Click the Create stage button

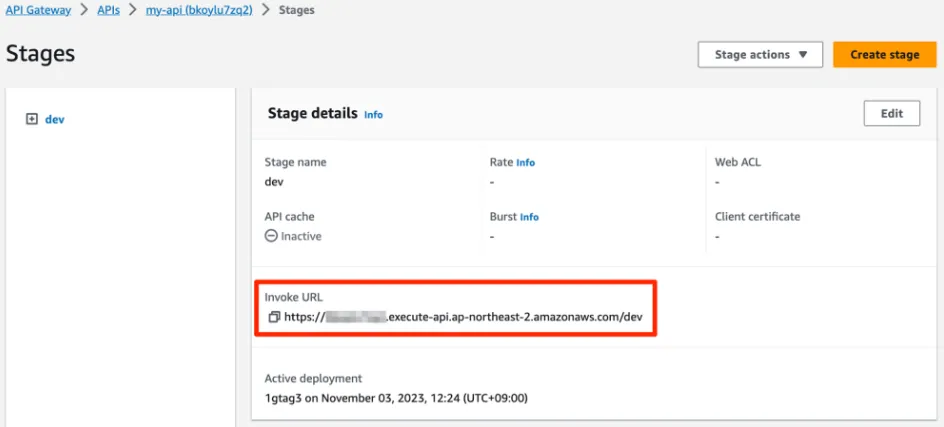coord(884,55)
